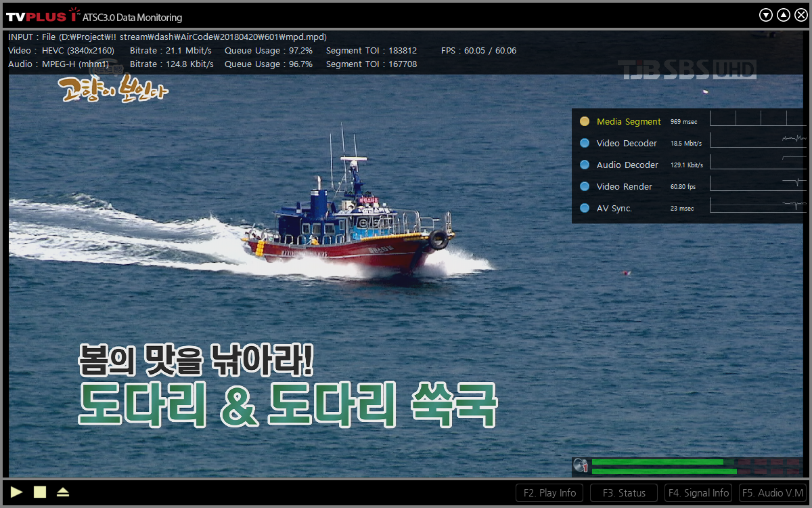The width and height of the screenshot is (812, 508).
Task: Click the TVPLUS logo in title bar
Action: (x=42, y=16)
